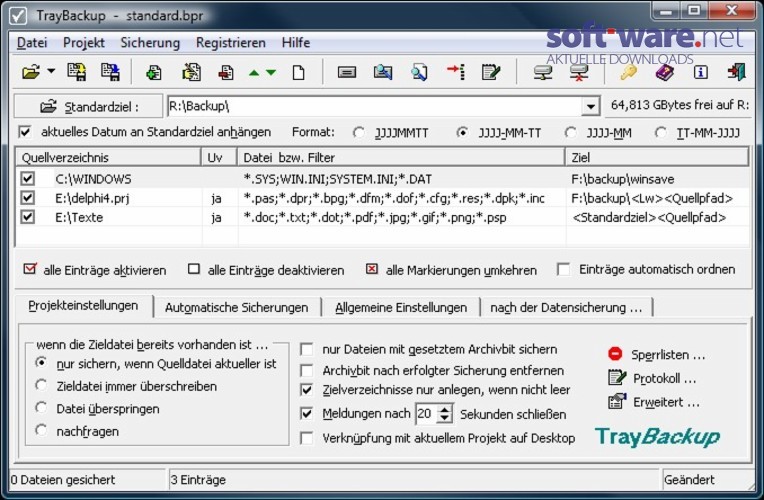Enable 'nur Dateien mit gesetztem Archivbit sichern'
The height and width of the screenshot is (500, 764).
click(x=306, y=349)
